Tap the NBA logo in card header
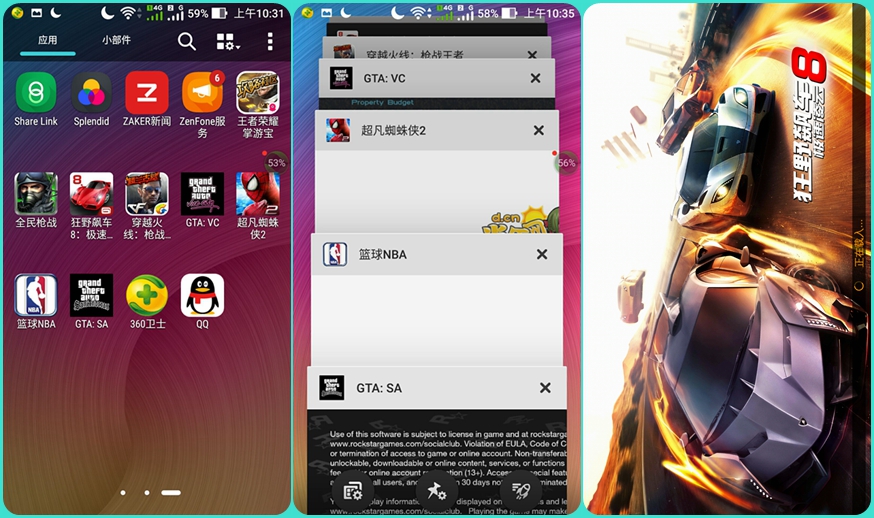Image resolution: width=874 pixels, height=518 pixels. tap(335, 254)
